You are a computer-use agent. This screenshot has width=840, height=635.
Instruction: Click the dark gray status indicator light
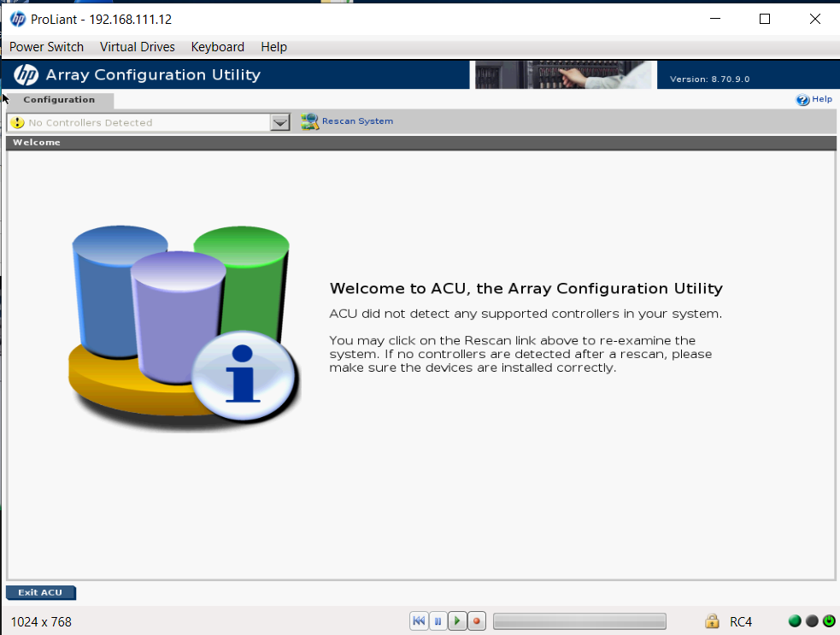pyautogui.click(x=812, y=621)
